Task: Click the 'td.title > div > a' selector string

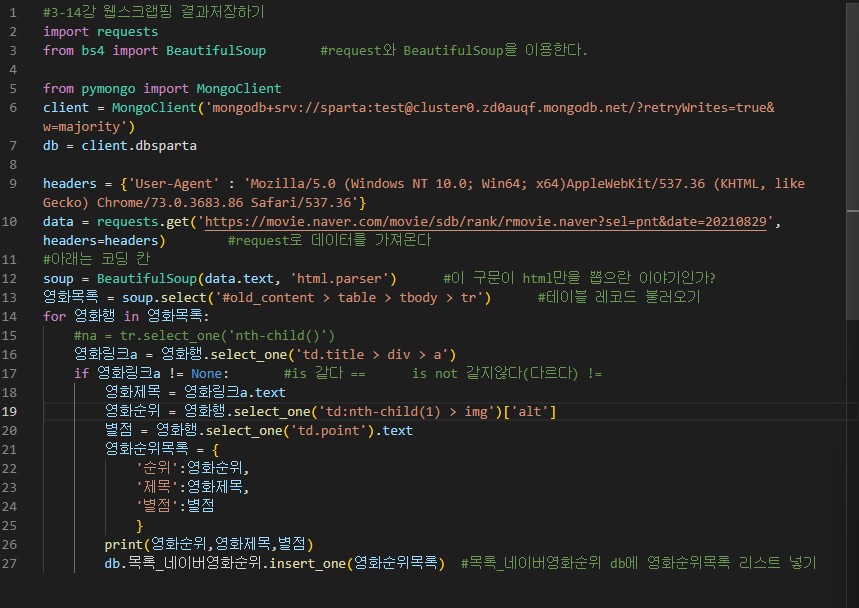Action: click(372, 355)
